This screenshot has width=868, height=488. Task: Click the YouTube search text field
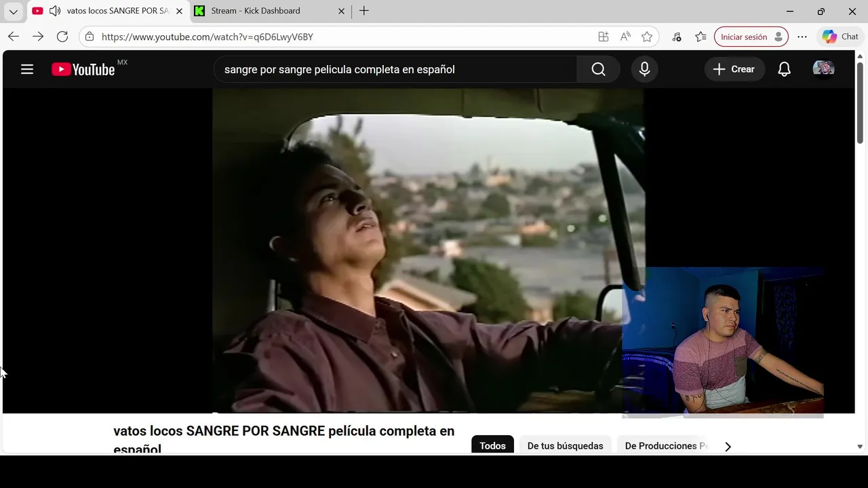click(x=395, y=69)
